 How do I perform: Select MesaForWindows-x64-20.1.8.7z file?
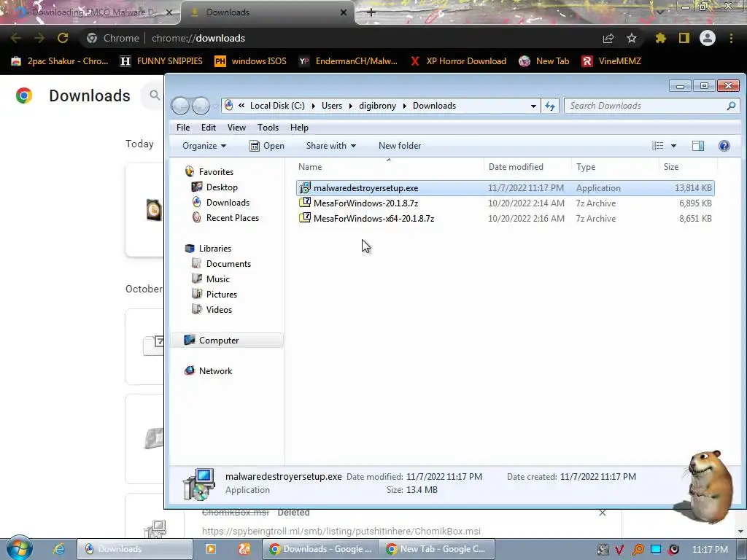click(x=505, y=219)
